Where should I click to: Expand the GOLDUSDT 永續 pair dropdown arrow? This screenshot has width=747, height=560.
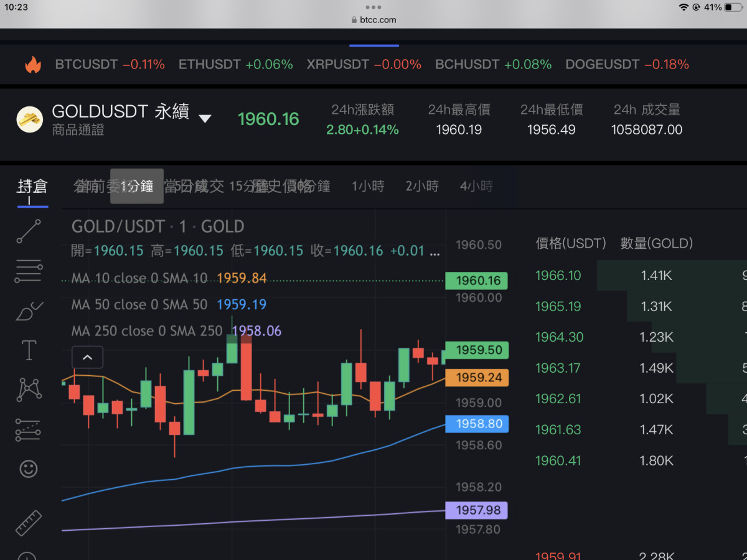point(205,119)
